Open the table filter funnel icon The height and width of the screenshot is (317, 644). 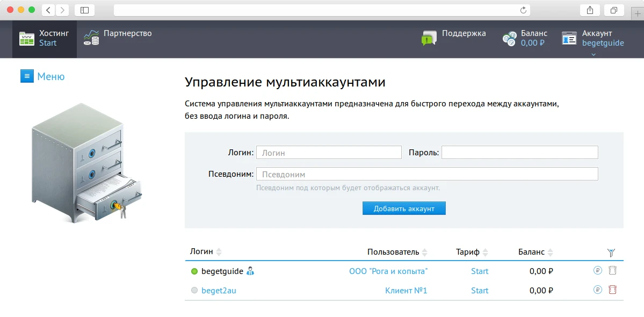coord(611,251)
